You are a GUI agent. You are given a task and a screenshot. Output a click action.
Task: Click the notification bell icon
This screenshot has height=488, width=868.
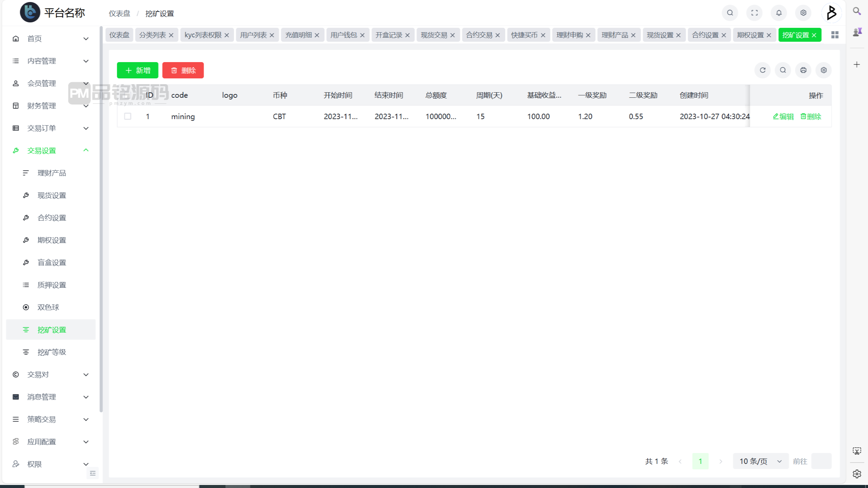779,13
